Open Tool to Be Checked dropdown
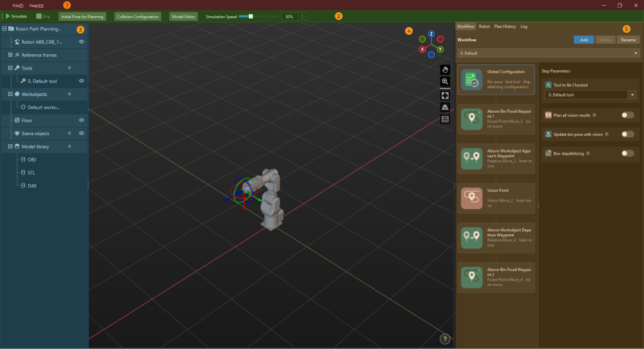644x349 pixels. click(632, 95)
